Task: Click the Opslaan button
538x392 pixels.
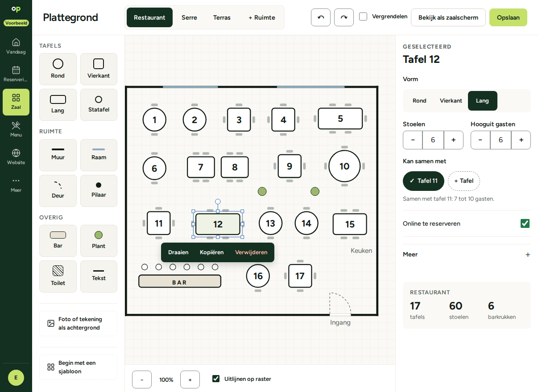Action: click(508, 17)
